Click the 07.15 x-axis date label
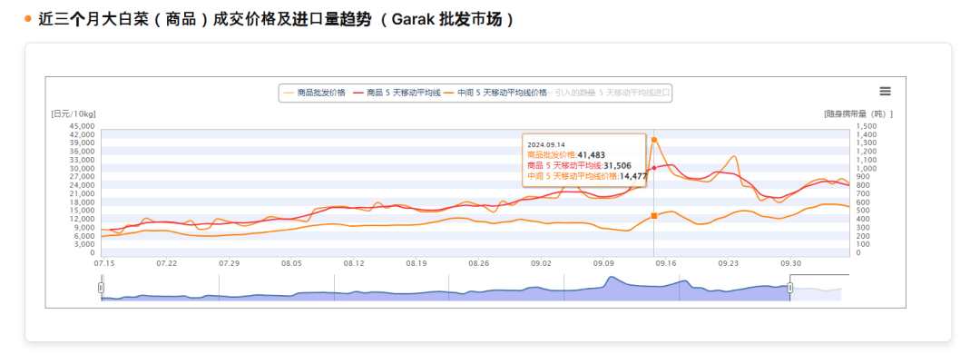The width and height of the screenshot is (980, 364). tap(103, 263)
